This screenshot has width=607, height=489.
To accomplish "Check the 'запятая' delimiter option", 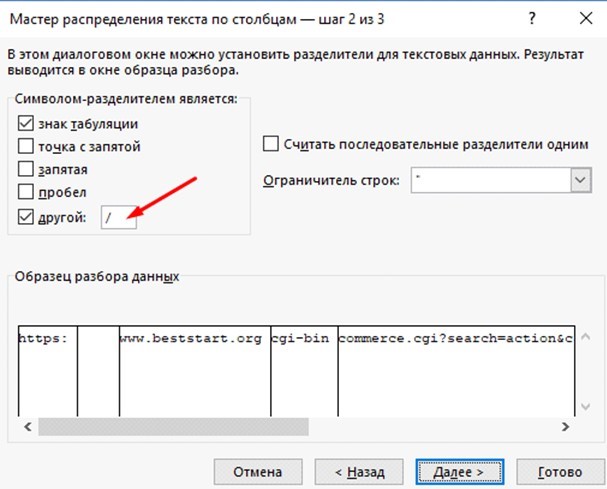I will tap(25, 168).
